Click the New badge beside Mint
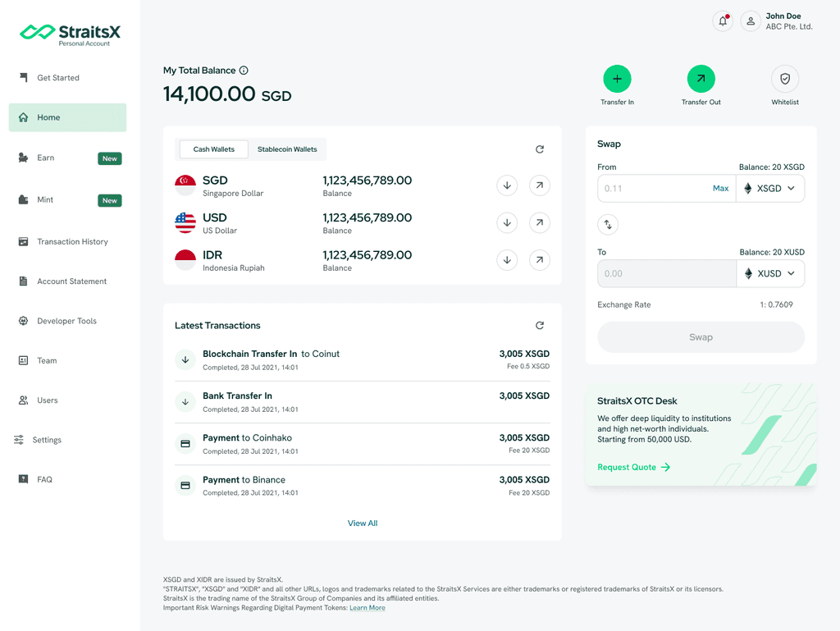This screenshot has width=840, height=631. [x=110, y=200]
